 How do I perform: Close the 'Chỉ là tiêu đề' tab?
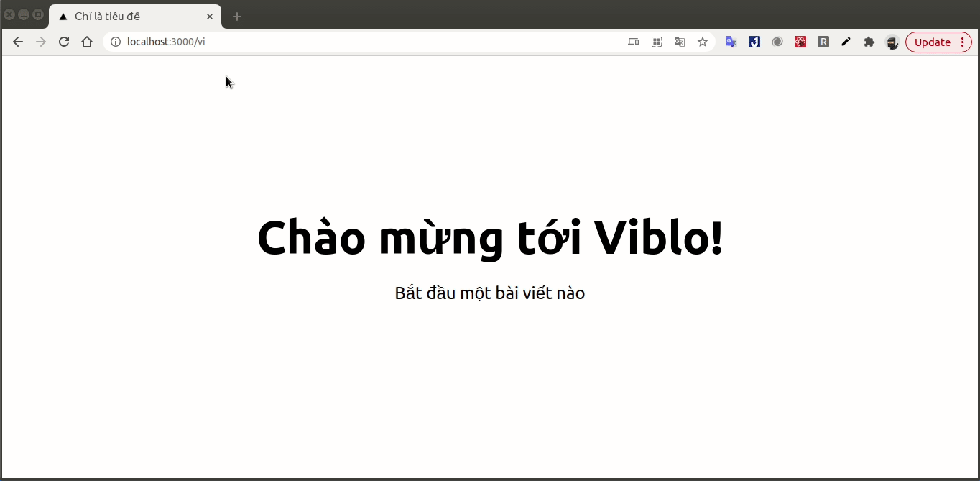click(210, 16)
